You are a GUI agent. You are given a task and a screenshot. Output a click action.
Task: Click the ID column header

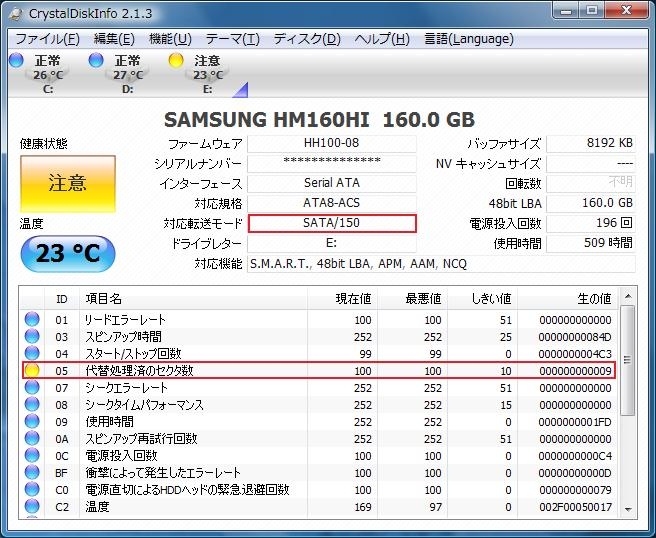[62, 299]
